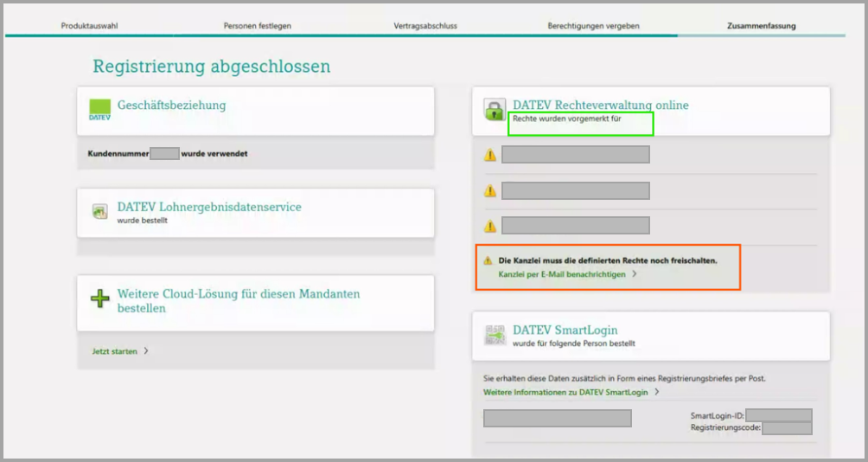
Task: Click the first yellow warning triangle
Action: [x=490, y=155]
